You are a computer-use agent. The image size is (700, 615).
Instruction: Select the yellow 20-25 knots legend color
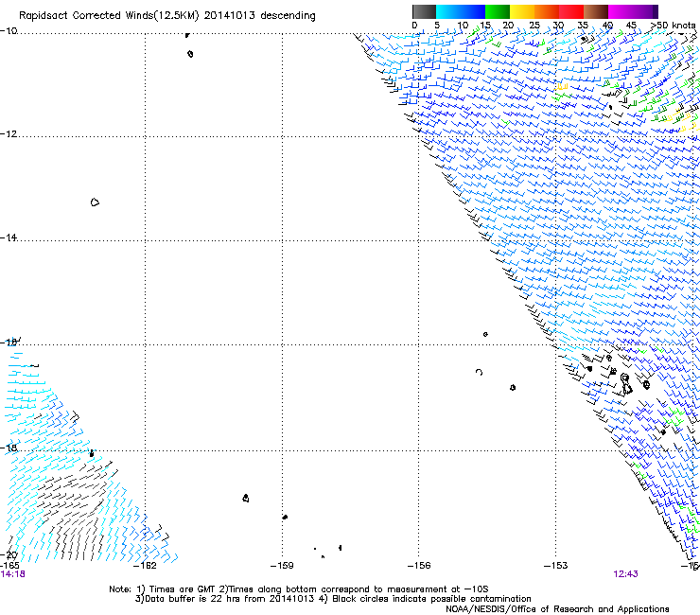point(522,11)
